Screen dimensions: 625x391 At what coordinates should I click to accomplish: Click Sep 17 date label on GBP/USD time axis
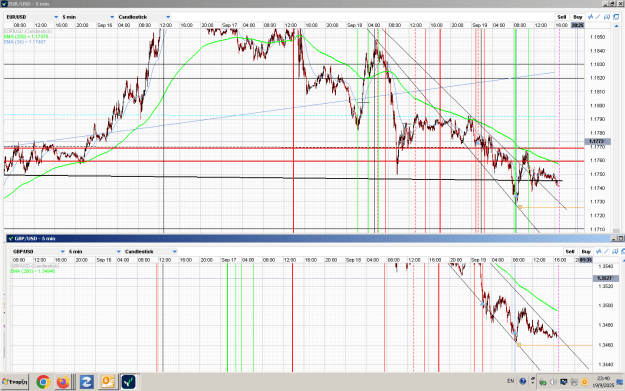click(x=229, y=260)
